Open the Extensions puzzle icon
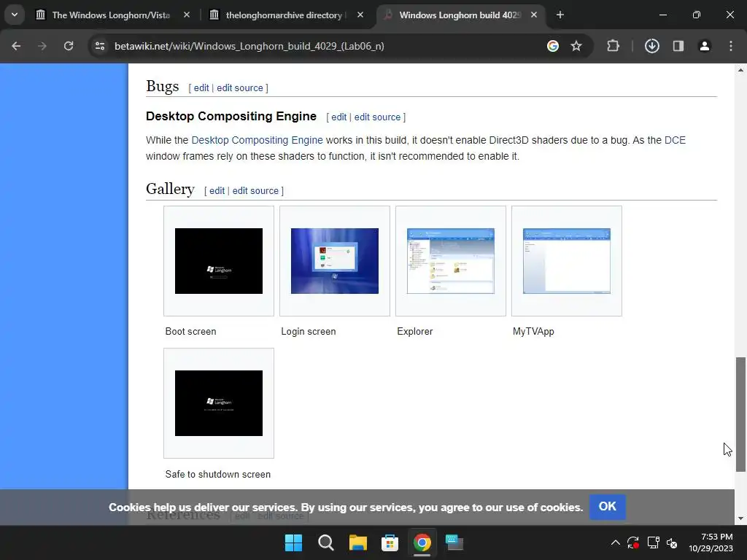This screenshot has width=747, height=560. [613, 46]
